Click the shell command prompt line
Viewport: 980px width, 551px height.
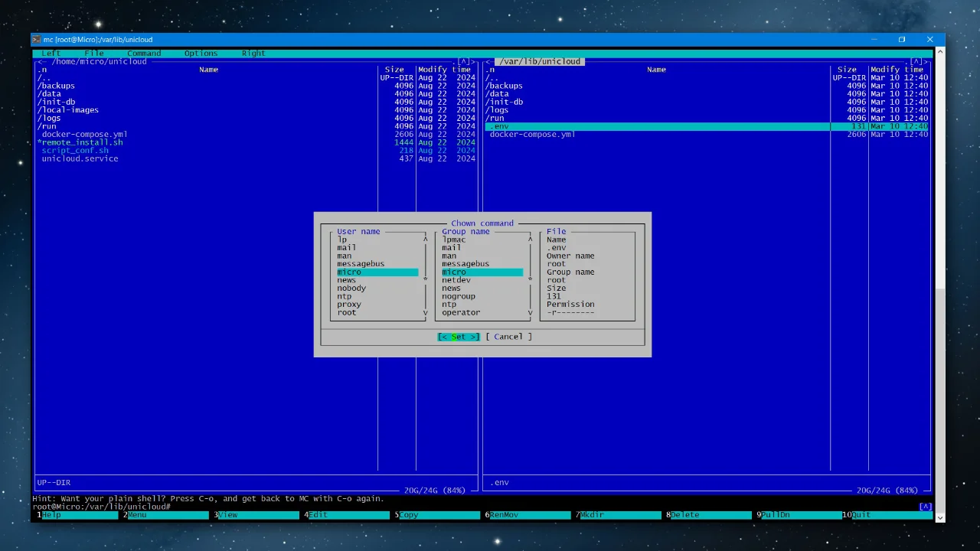coord(475,507)
